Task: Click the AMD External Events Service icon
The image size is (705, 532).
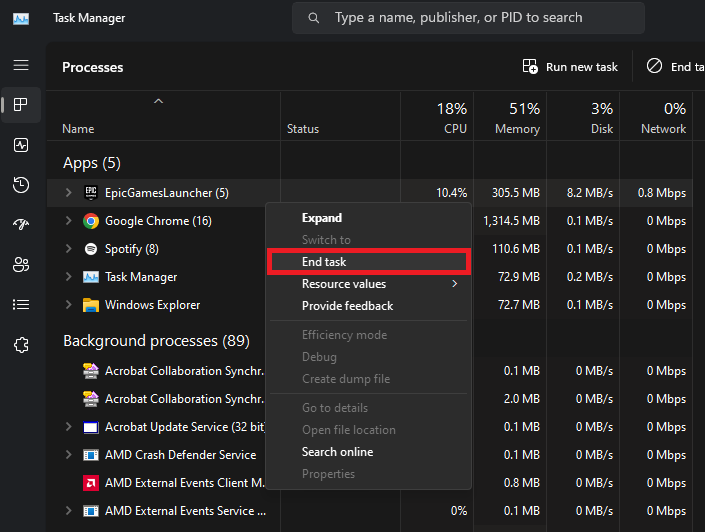Action: pos(91,511)
